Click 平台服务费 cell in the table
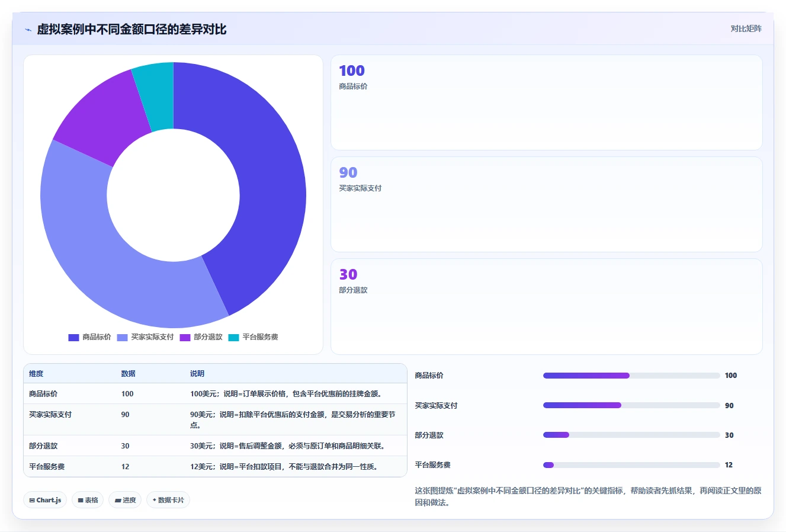Image resolution: width=786 pixels, height=532 pixels. click(47, 467)
